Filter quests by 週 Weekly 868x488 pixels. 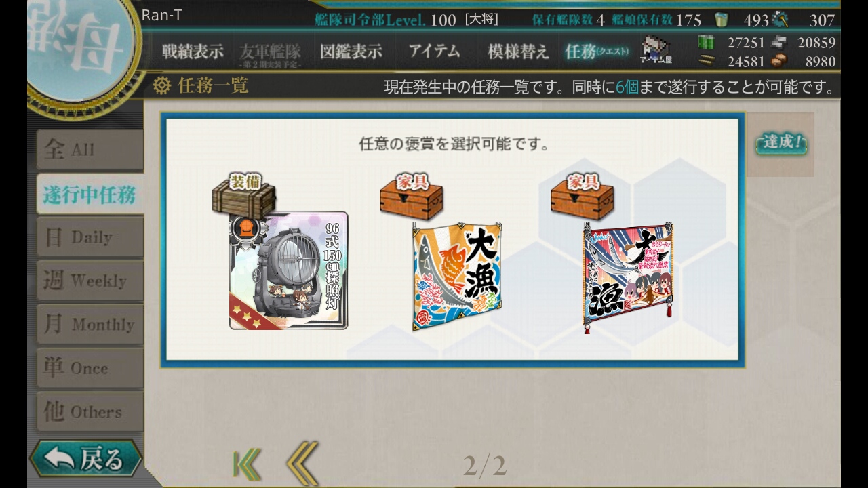90,281
